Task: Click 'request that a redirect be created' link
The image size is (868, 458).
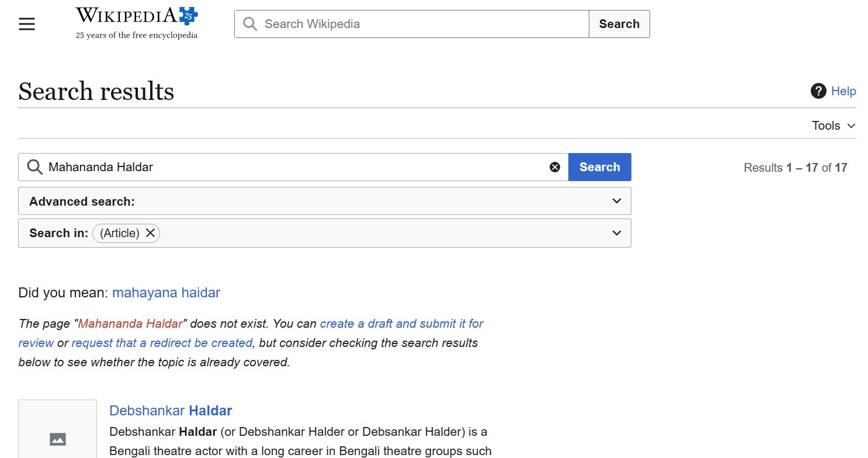Action: (x=162, y=343)
